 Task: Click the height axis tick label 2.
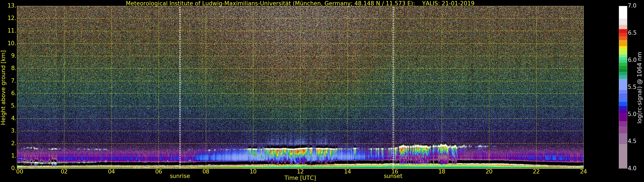tap(14, 143)
